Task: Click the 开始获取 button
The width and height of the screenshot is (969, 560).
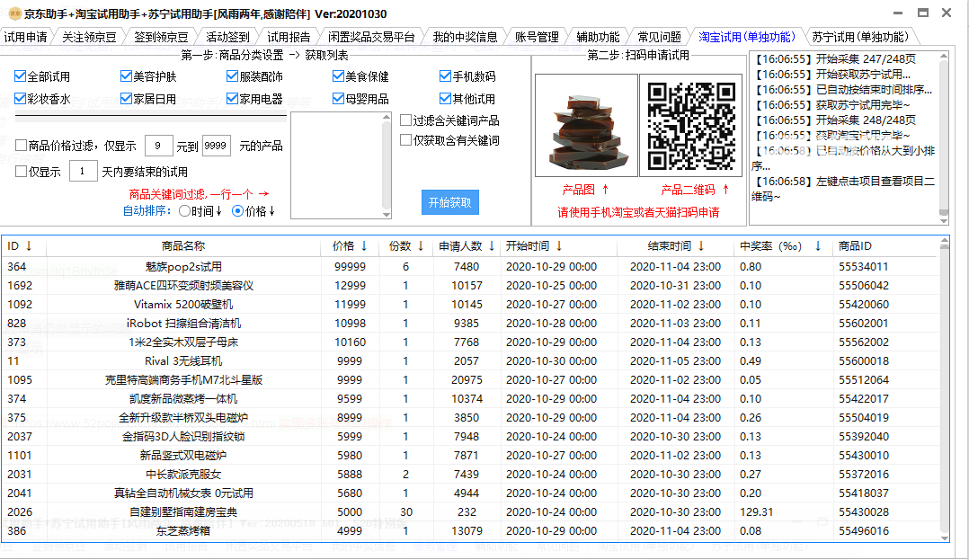Action: (449, 202)
